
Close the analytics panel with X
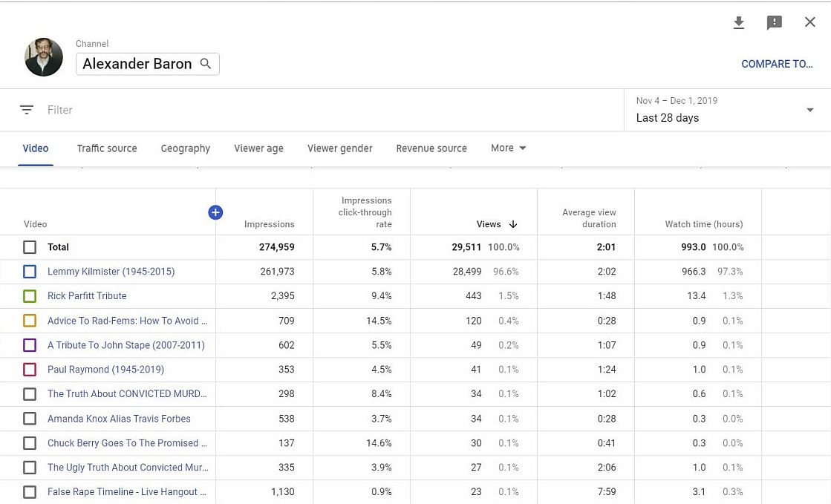click(x=810, y=22)
